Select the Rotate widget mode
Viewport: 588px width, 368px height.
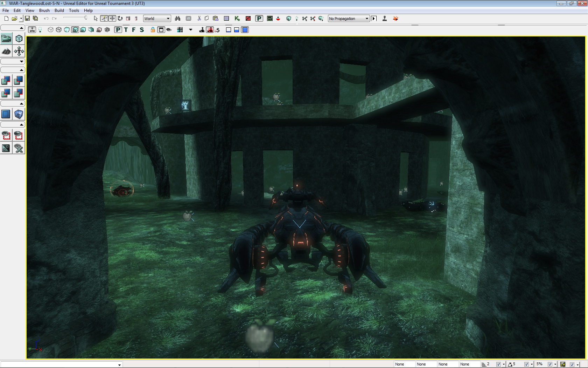[x=120, y=19]
